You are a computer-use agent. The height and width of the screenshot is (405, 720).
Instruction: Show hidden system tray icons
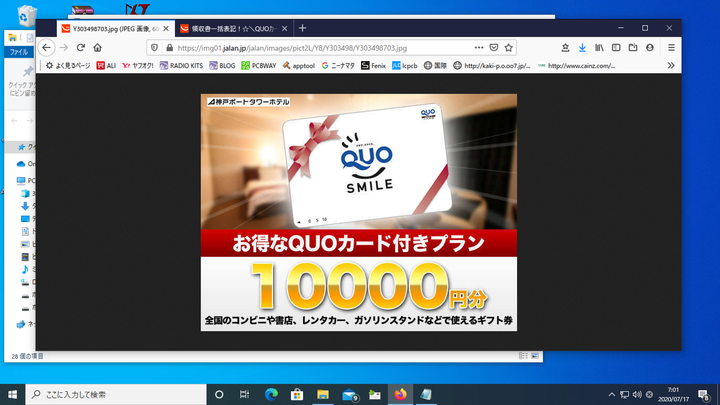click(611, 394)
